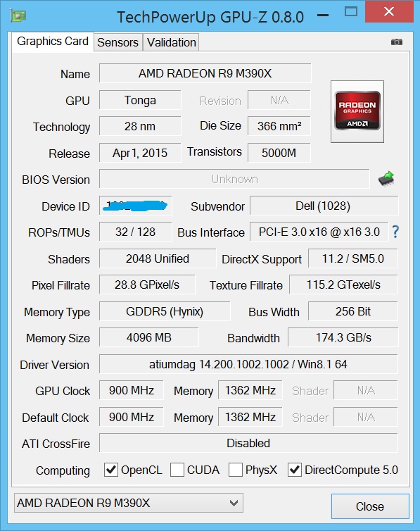Click the Memory Size field 4096 MB
Image resolution: width=420 pixels, height=531 pixels.
coord(148,337)
